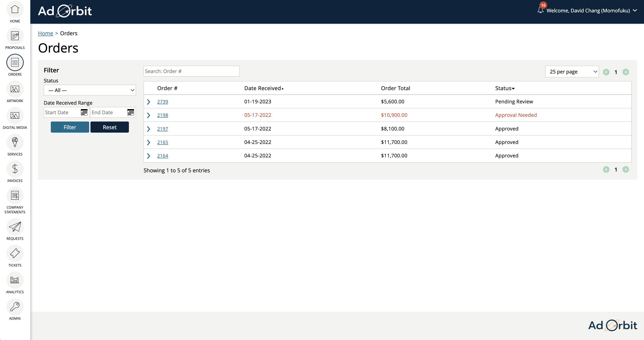Open Tickets in the sidebar
Viewport: 644px width, 340px height.
(15, 254)
